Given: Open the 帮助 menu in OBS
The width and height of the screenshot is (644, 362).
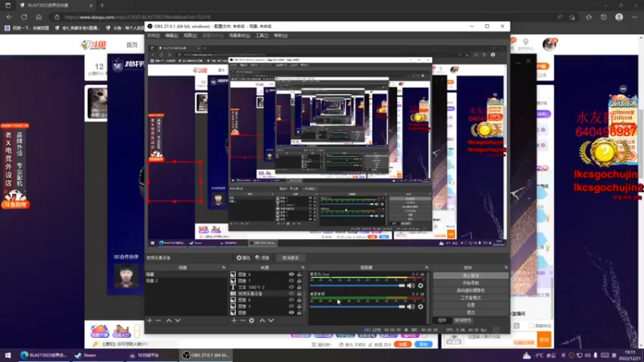Looking at the screenshot, I should tap(280, 35).
